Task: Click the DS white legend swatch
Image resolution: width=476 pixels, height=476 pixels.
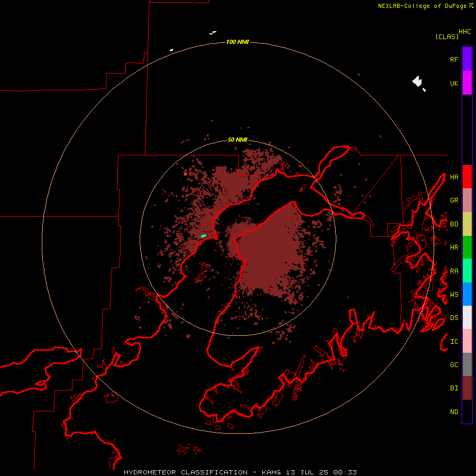Action: 467,317
